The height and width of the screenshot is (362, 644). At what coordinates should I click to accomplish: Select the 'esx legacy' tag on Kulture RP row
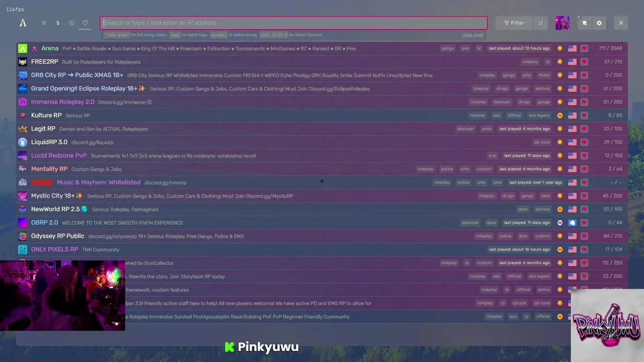[x=539, y=115]
